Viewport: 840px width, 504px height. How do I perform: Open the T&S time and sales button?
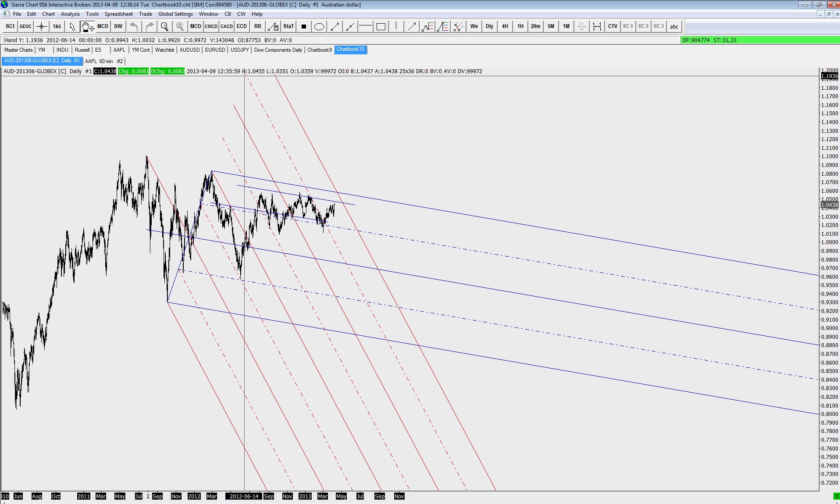[57, 26]
